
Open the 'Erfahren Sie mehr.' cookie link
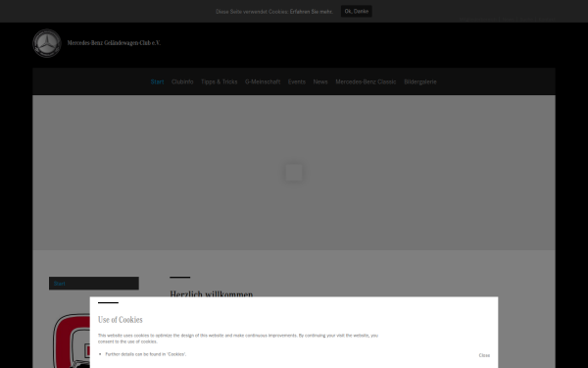[312, 12]
